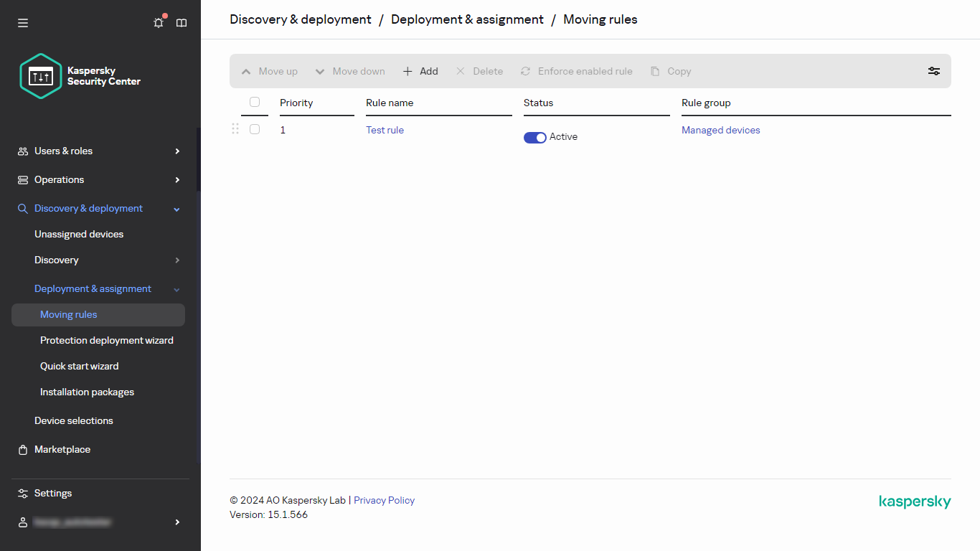Click the Kaspersky Security Center logo

(40, 76)
